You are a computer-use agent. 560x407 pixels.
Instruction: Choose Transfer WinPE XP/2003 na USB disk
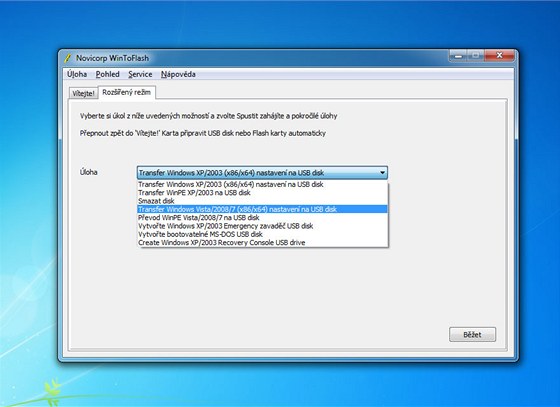tap(262, 193)
